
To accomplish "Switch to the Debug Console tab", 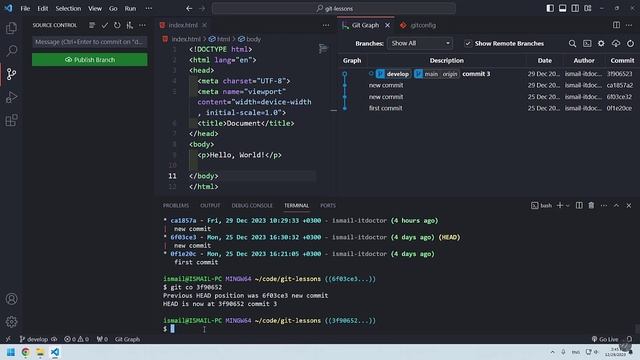I will (x=252, y=205).
